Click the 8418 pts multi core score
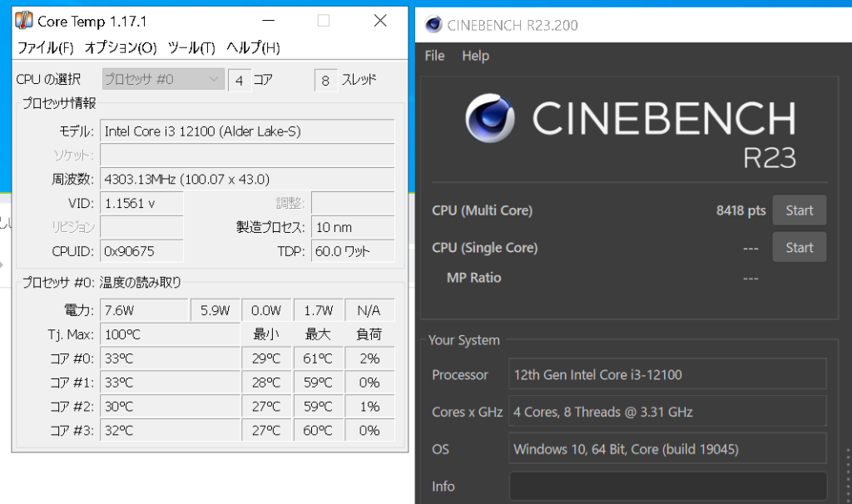852x504 pixels. [x=741, y=210]
